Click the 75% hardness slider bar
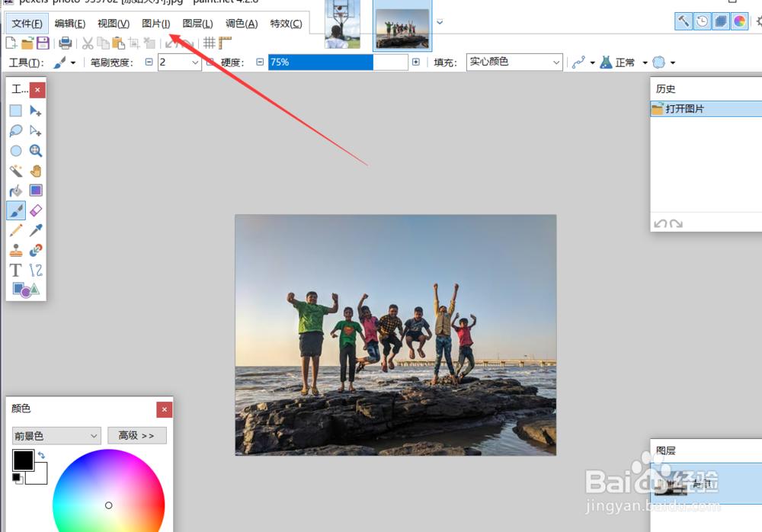This screenshot has width=762, height=532. click(338, 62)
